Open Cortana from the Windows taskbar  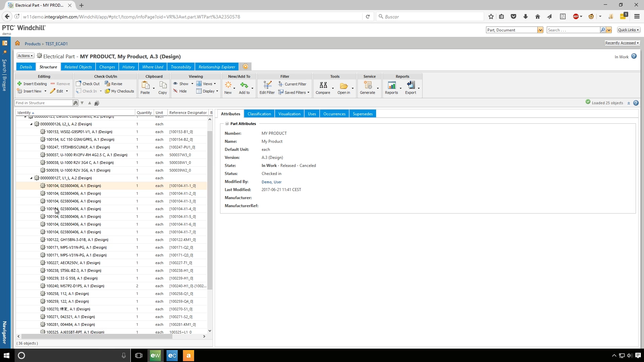(21, 355)
